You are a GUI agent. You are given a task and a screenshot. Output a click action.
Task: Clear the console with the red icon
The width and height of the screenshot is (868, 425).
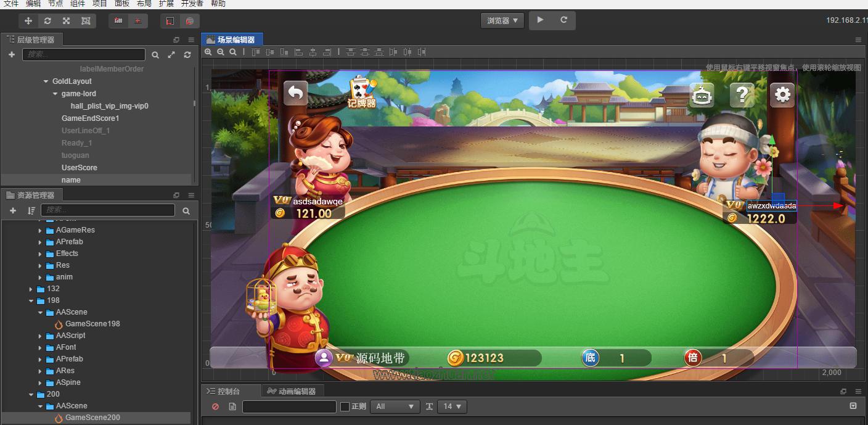(215, 406)
